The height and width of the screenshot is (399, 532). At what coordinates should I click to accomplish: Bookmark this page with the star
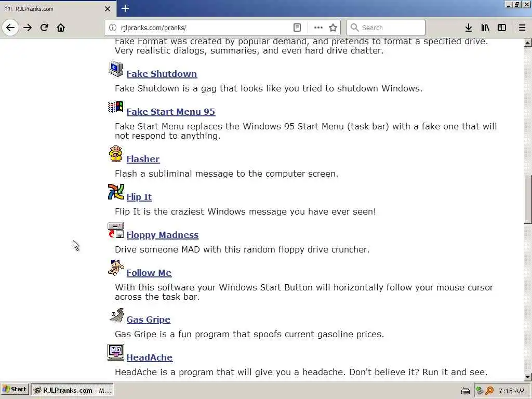pyautogui.click(x=333, y=28)
